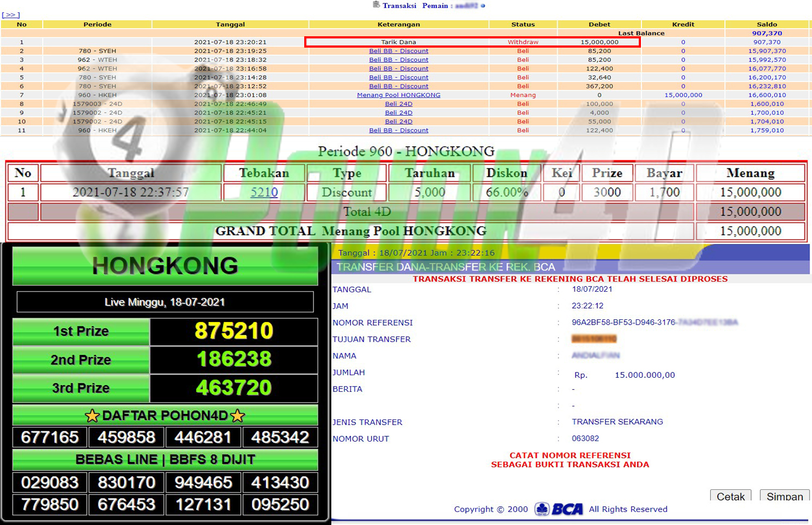
Task: Click the JAM value 23:22:12
Action: point(587,306)
